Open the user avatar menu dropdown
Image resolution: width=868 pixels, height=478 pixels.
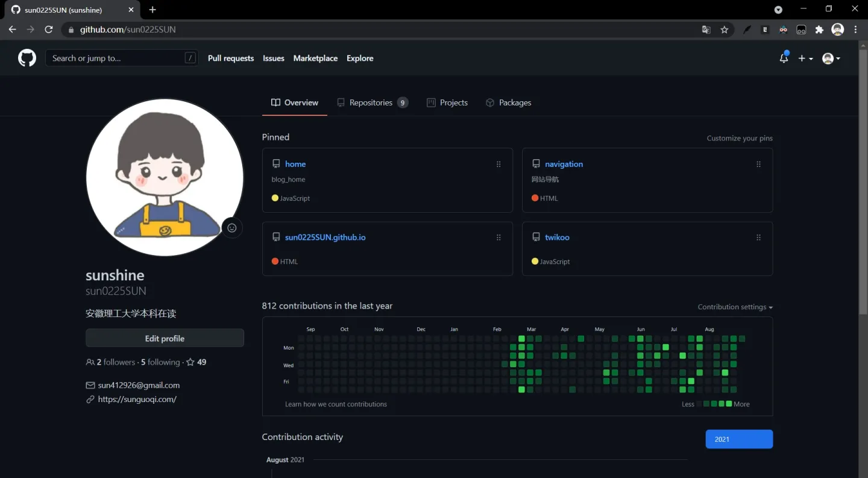tap(831, 58)
